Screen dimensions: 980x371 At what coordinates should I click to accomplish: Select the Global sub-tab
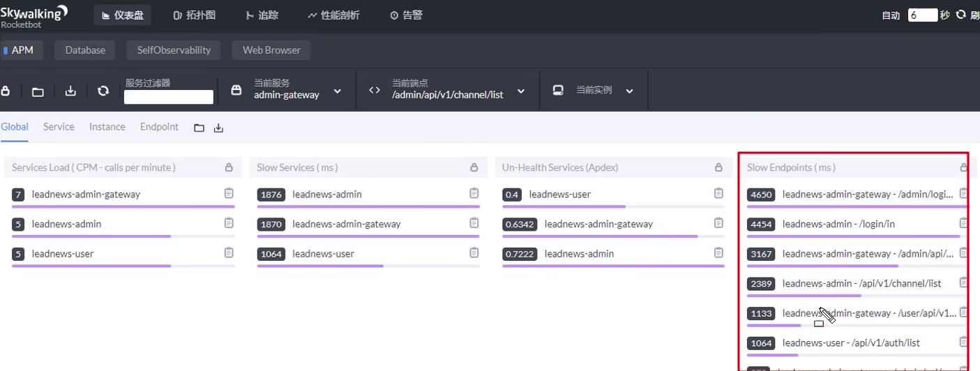click(15, 127)
